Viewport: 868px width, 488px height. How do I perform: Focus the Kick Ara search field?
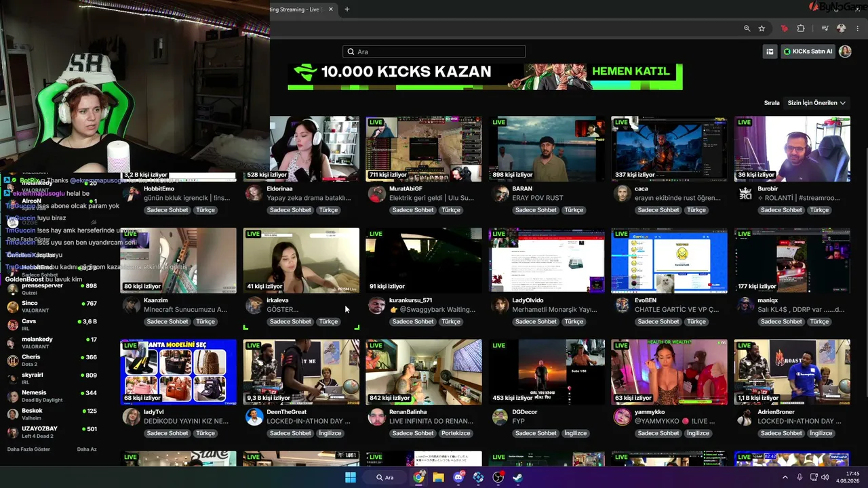click(434, 52)
